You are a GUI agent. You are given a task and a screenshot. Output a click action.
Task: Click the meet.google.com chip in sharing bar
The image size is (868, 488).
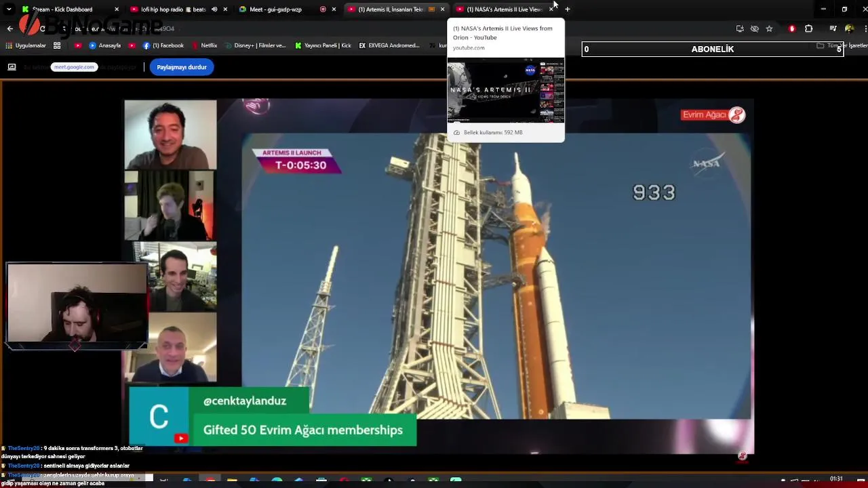pos(74,67)
